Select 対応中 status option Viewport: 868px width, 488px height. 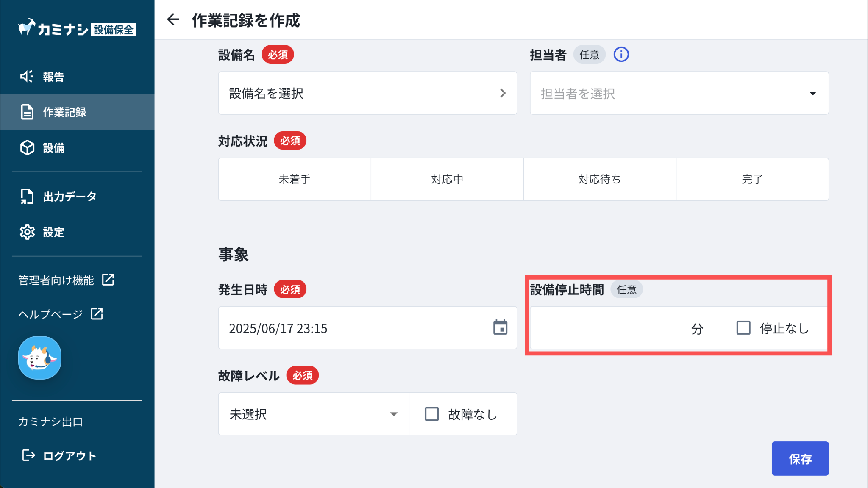click(x=447, y=179)
